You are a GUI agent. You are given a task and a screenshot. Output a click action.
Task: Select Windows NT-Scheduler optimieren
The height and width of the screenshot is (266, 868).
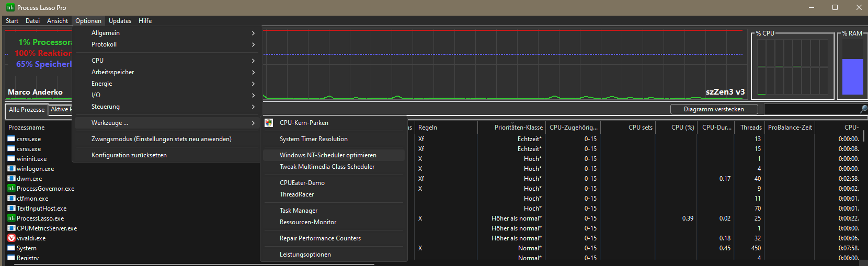334,155
